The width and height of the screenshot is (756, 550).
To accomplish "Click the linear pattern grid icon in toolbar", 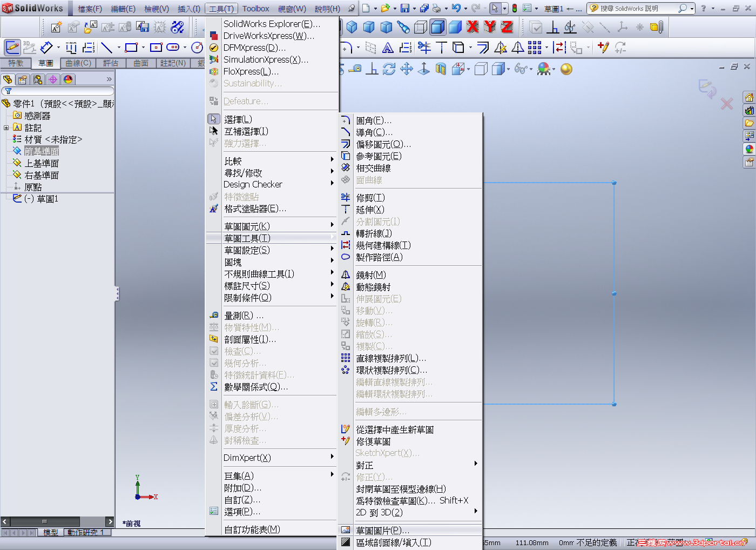I will click(x=535, y=48).
